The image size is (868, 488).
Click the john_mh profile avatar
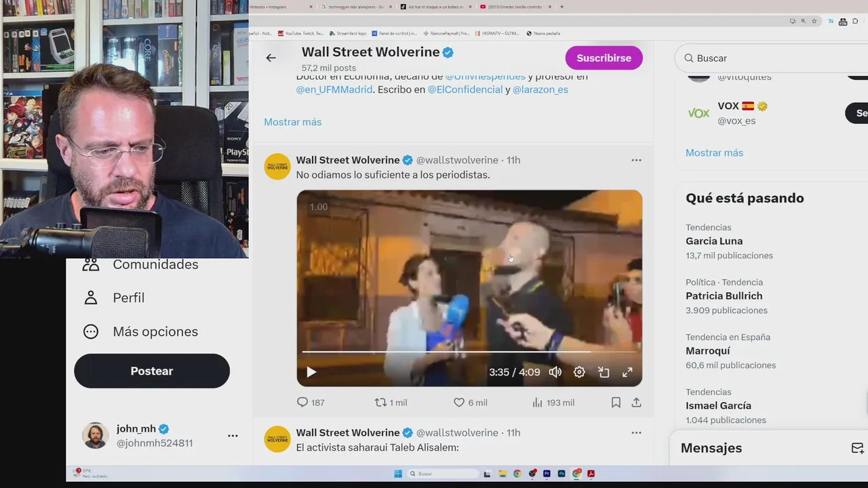click(96, 435)
